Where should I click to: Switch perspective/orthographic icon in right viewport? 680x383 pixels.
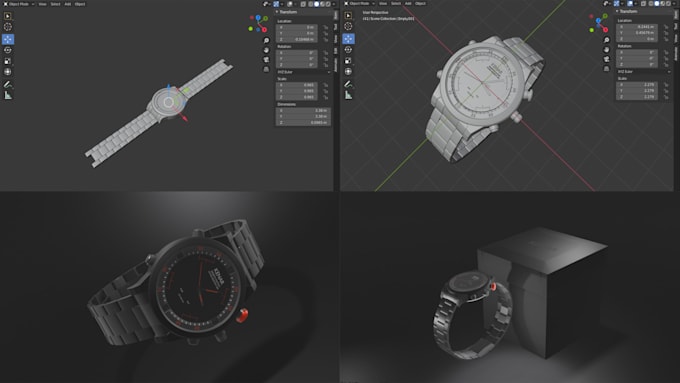point(606,69)
